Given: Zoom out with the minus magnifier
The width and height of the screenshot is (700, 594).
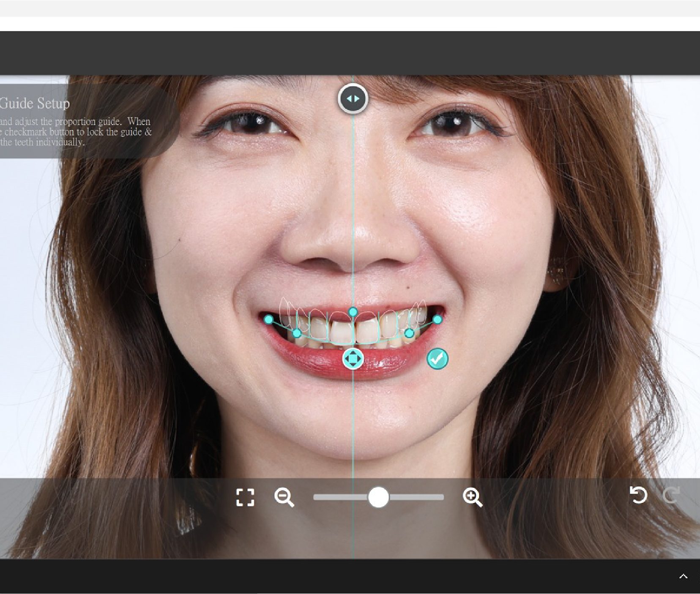Looking at the screenshot, I should click(284, 497).
